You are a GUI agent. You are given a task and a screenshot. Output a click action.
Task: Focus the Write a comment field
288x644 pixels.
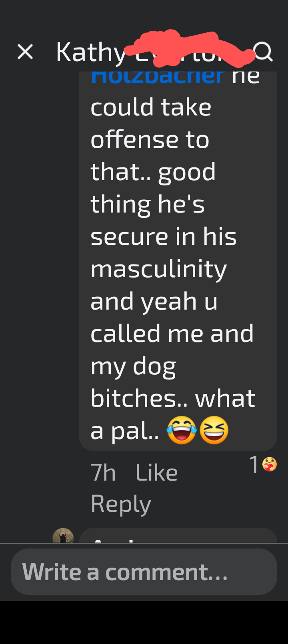click(144, 572)
